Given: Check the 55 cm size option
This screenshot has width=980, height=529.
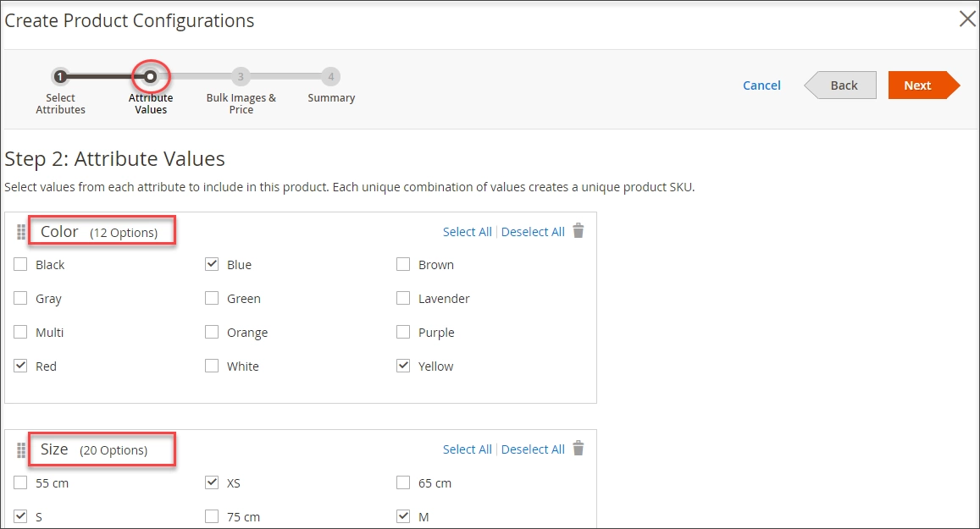Looking at the screenshot, I should pos(20,482).
